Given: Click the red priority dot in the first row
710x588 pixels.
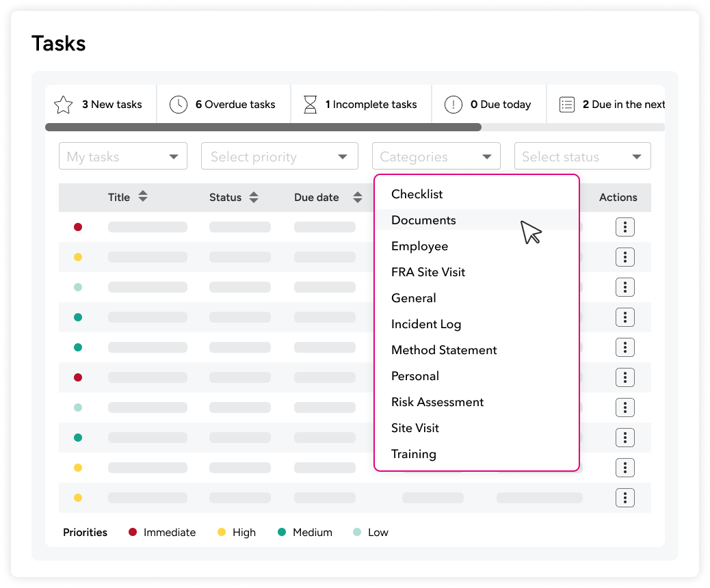Looking at the screenshot, I should click(x=78, y=227).
